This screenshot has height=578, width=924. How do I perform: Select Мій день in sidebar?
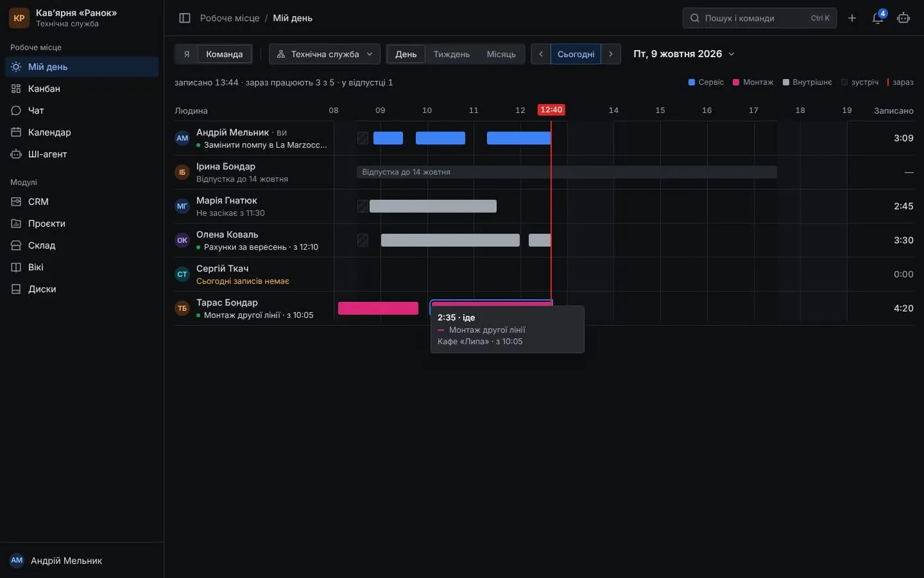(x=81, y=67)
